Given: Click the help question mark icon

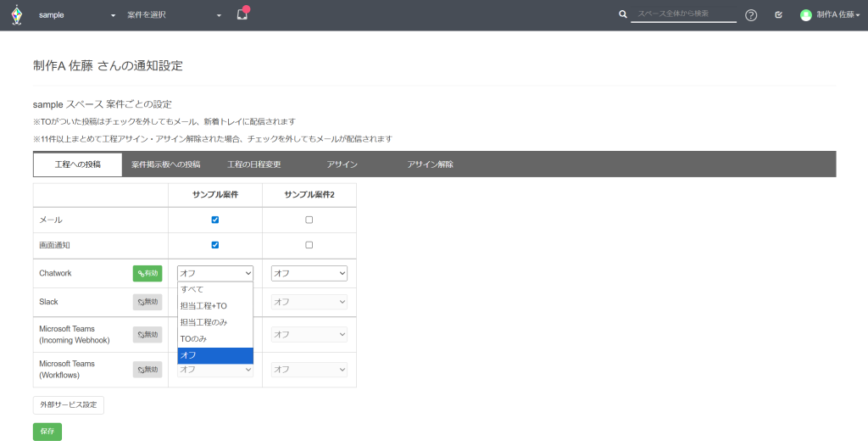Looking at the screenshot, I should (x=751, y=15).
